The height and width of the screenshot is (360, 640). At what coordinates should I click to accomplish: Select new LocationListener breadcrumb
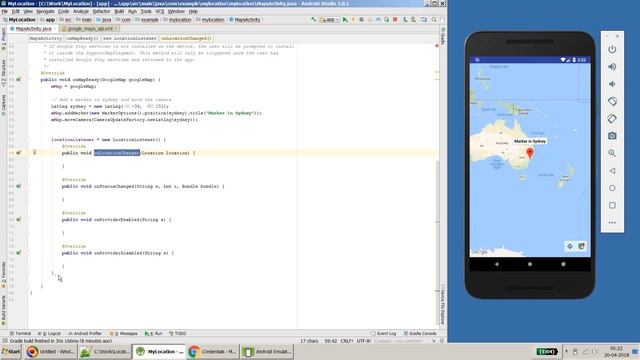point(129,38)
